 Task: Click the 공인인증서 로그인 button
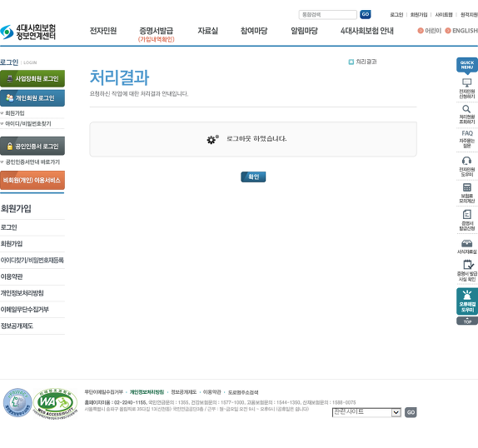[x=32, y=146]
